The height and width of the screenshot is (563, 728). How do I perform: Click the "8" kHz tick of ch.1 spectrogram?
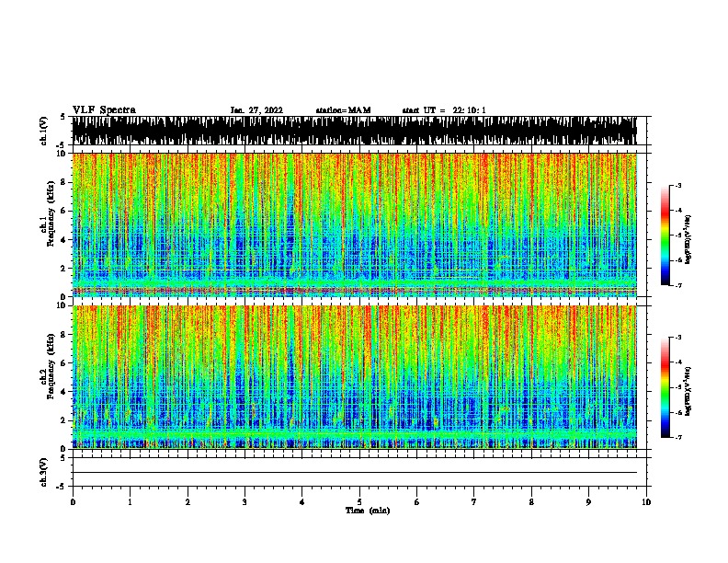point(63,182)
